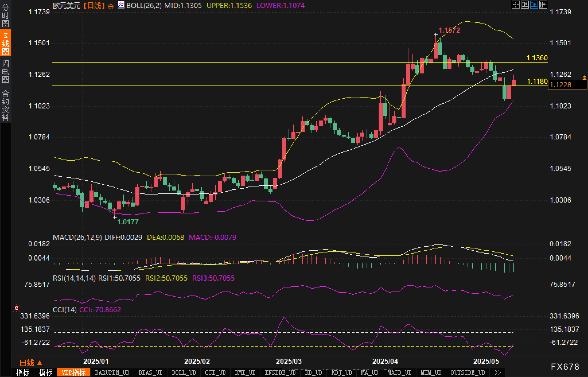588x377 pixels.
Task: Expand more indicators with >> arrow
Action: (498, 372)
